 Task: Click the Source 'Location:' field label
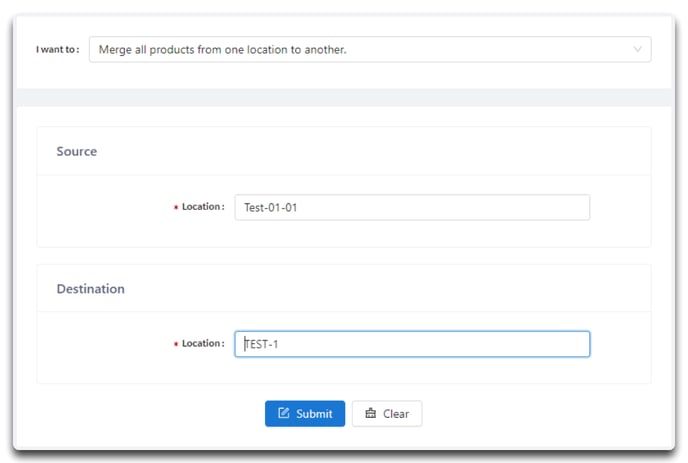coord(203,207)
